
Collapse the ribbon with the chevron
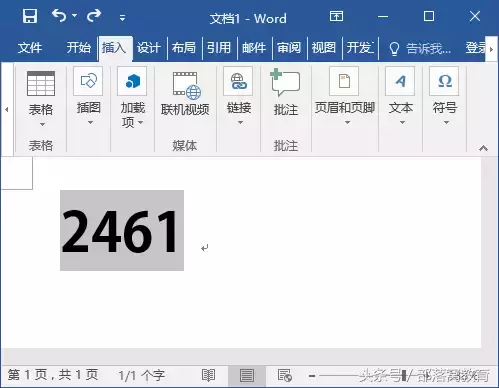[x=483, y=148]
